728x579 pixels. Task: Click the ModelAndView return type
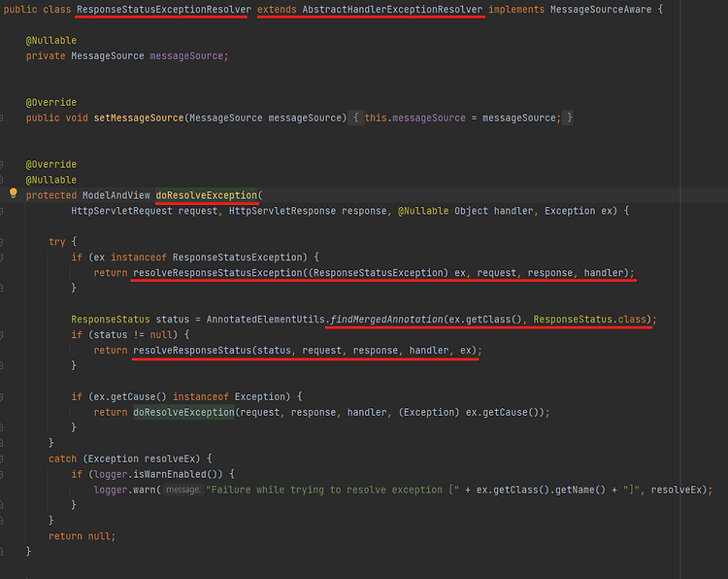coord(116,195)
